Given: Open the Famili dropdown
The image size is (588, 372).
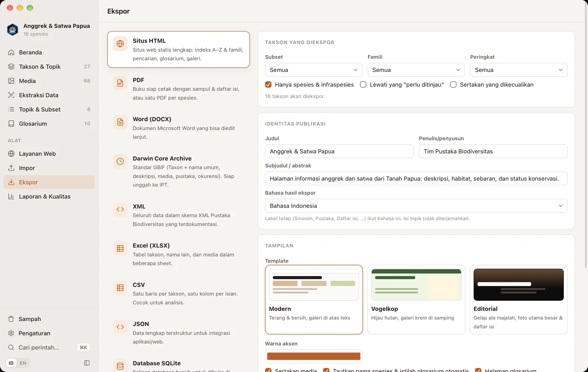Looking at the screenshot, I should point(416,70).
